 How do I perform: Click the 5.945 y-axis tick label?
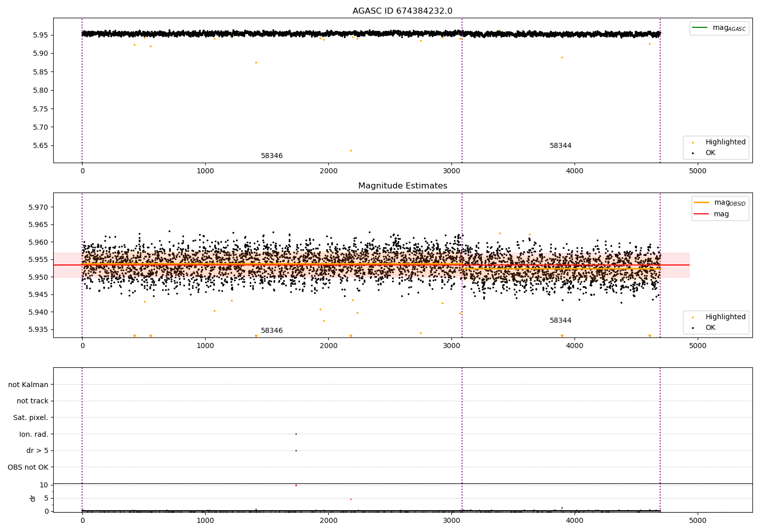pos(39,295)
